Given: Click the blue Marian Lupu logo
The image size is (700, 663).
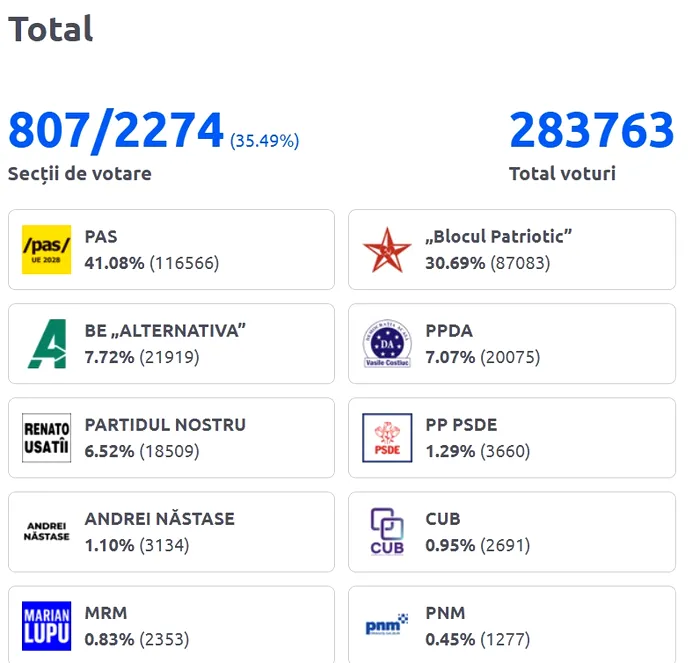Looking at the screenshot, I should [47, 625].
